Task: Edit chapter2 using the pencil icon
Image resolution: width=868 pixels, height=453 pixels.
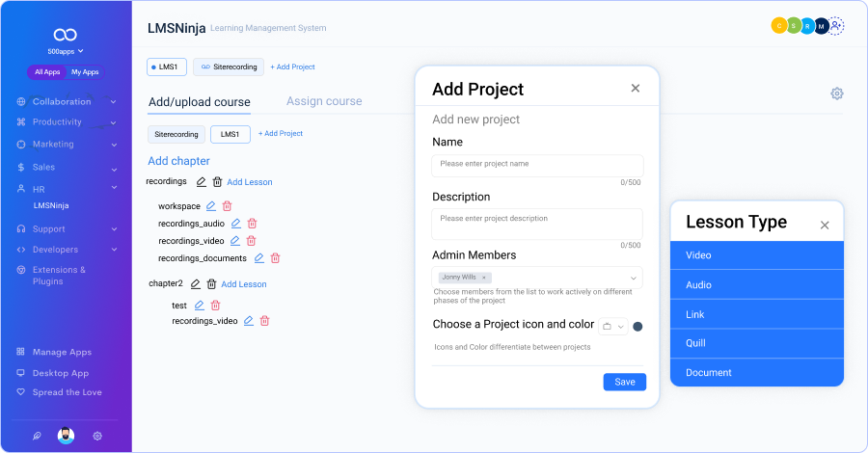Action: coord(196,284)
